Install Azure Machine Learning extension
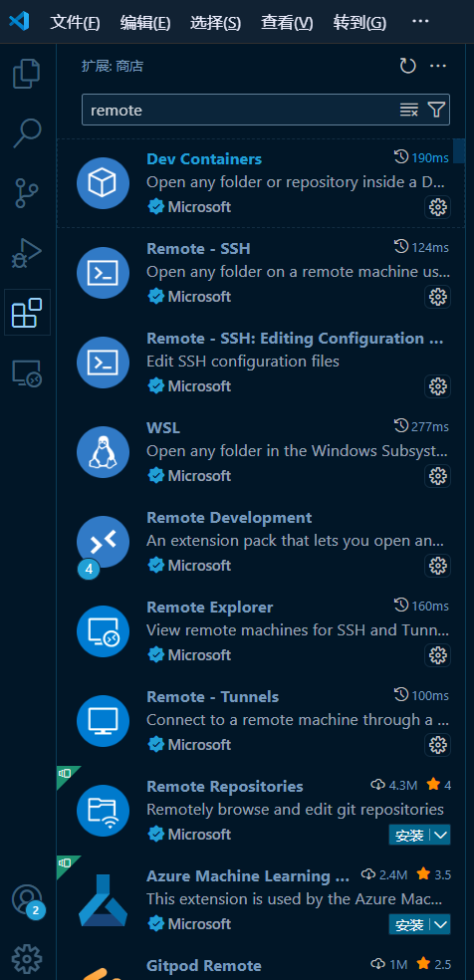This screenshot has height=980, width=474. pyautogui.click(x=410, y=924)
